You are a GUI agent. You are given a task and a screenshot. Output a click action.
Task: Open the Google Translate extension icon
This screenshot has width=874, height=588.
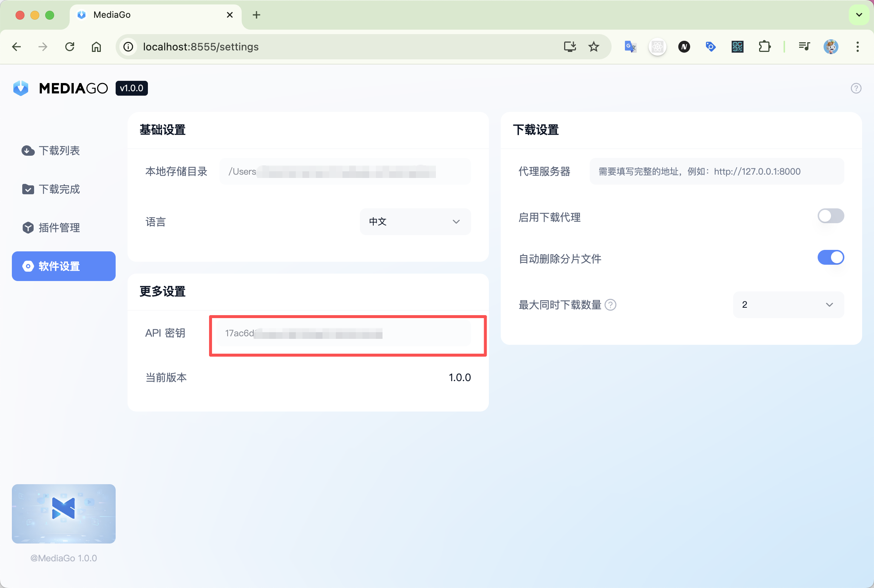tap(630, 47)
